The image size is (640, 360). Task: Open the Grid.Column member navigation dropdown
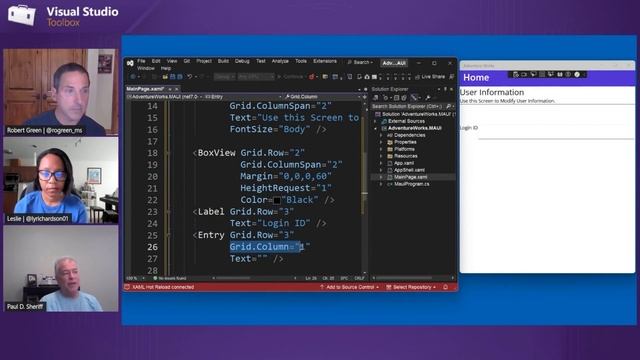point(322,97)
